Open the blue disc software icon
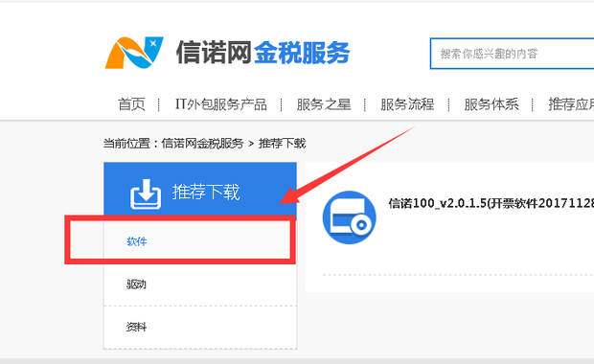The height and width of the screenshot is (364, 594). [x=350, y=217]
